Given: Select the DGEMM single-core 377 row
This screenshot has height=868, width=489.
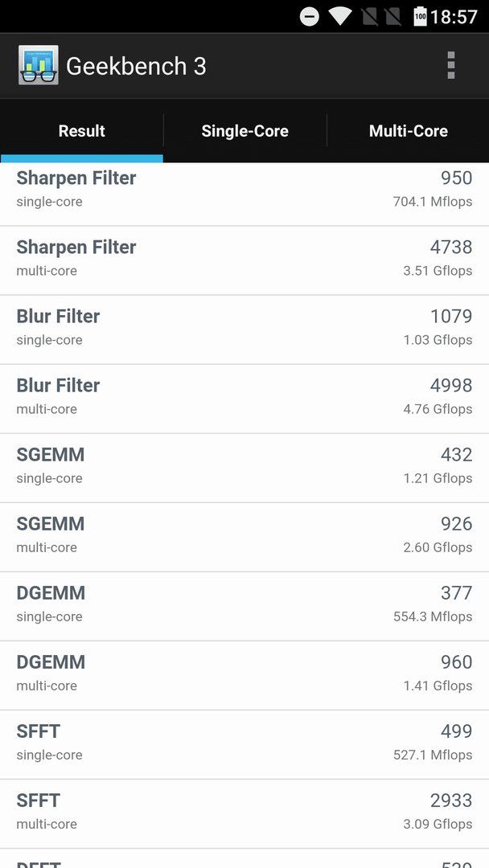Looking at the screenshot, I should click(x=244, y=606).
